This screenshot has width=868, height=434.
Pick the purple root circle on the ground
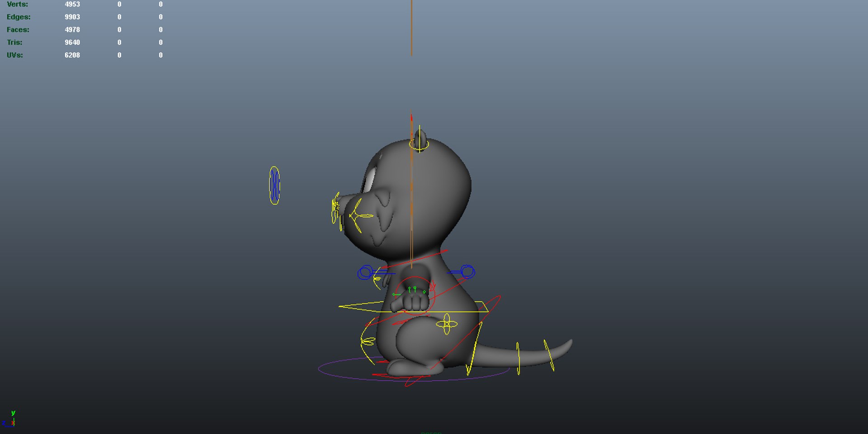(414, 369)
